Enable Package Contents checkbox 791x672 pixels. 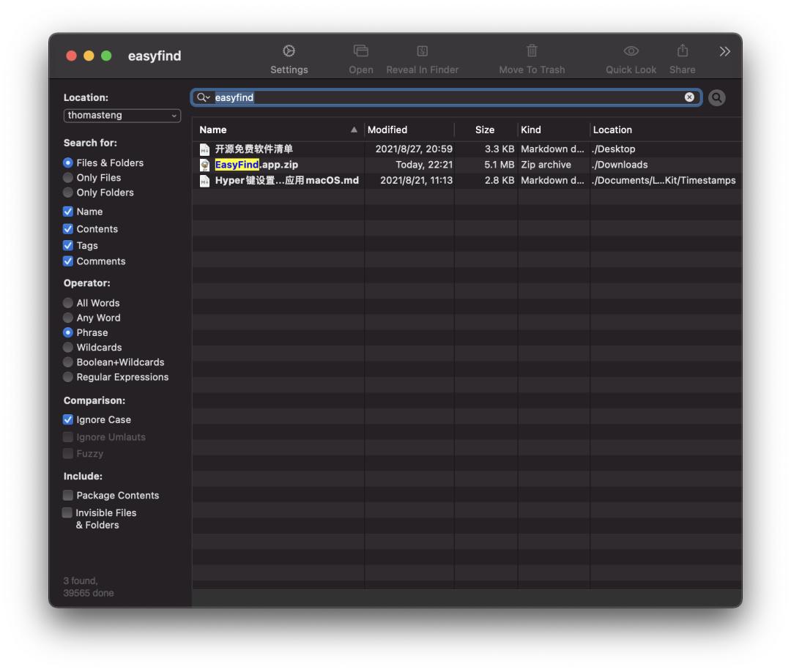tap(68, 496)
